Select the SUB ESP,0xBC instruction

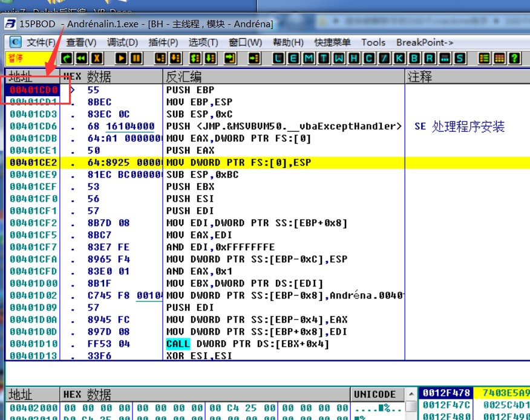pos(202,175)
